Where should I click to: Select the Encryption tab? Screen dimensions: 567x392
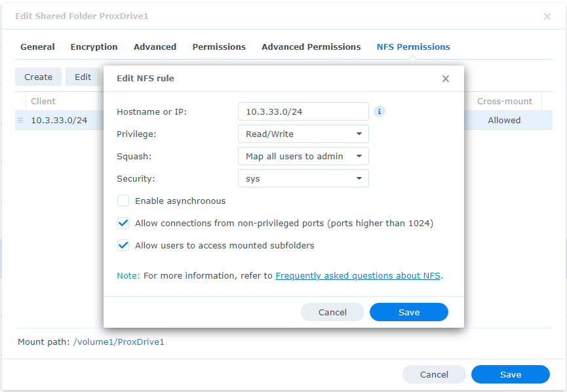click(x=94, y=47)
